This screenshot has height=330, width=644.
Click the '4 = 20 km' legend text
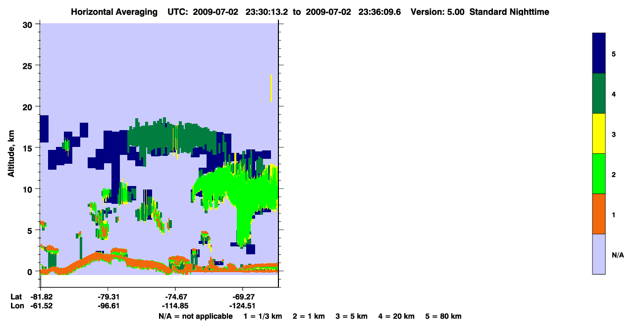tap(397, 316)
